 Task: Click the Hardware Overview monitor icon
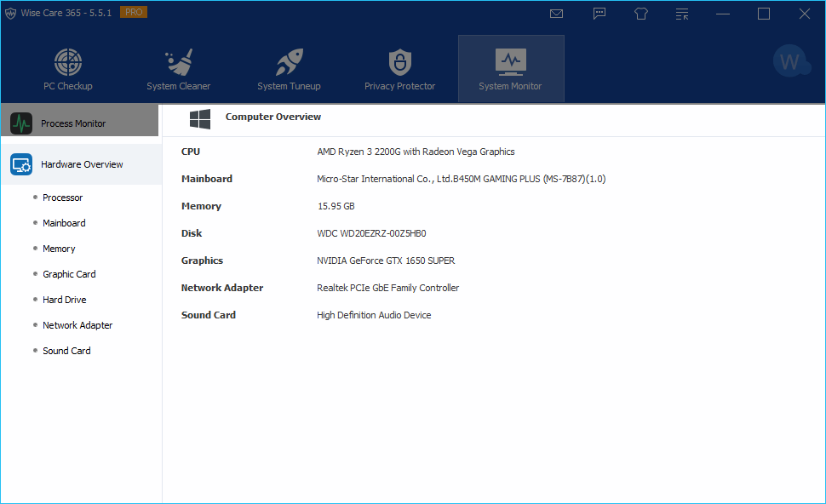(x=21, y=164)
